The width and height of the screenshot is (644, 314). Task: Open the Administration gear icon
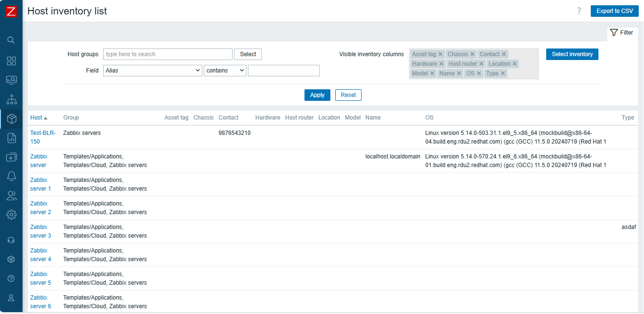click(x=11, y=214)
